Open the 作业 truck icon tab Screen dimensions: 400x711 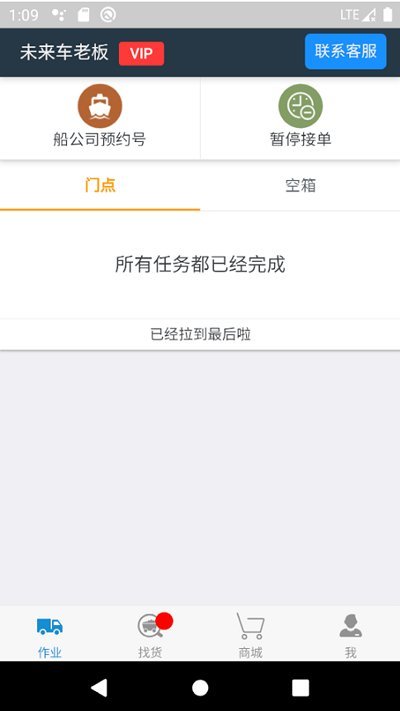click(x=50, y=626)
